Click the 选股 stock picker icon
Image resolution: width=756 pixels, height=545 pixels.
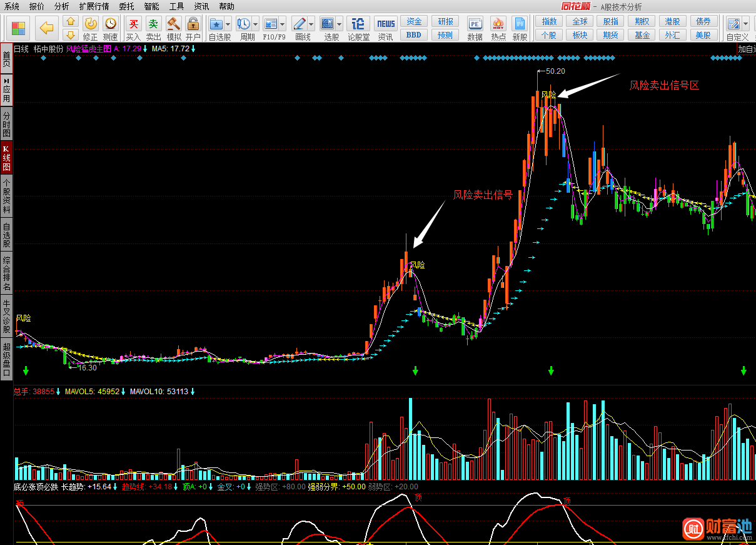click(328, 24)
